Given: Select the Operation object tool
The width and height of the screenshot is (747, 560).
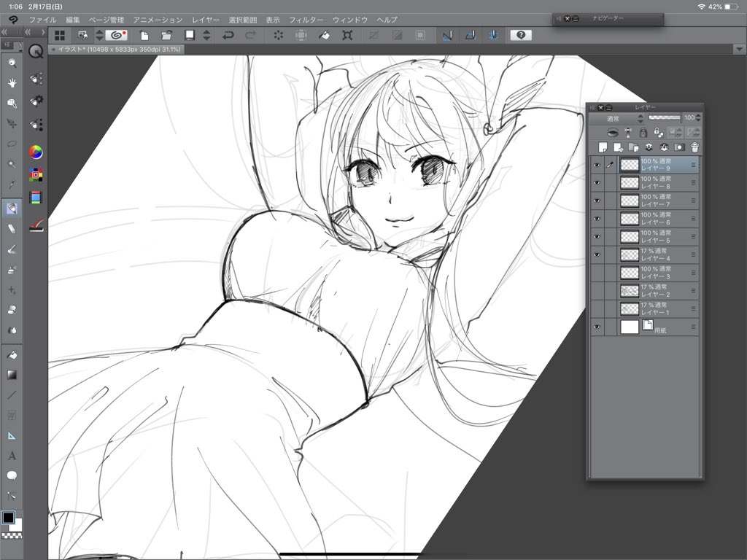Looking at the screenshot, I should 12,103.
